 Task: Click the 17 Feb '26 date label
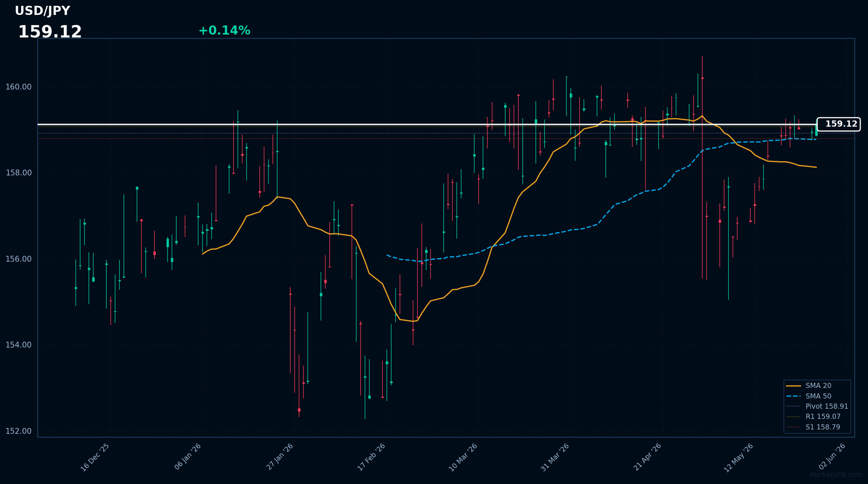[x=371, y=457]
